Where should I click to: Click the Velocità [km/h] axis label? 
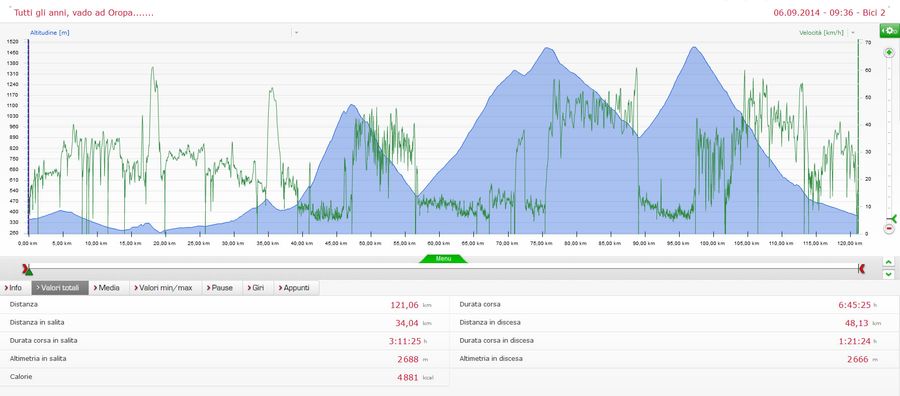pyautogui.click(x=821, y=33)
